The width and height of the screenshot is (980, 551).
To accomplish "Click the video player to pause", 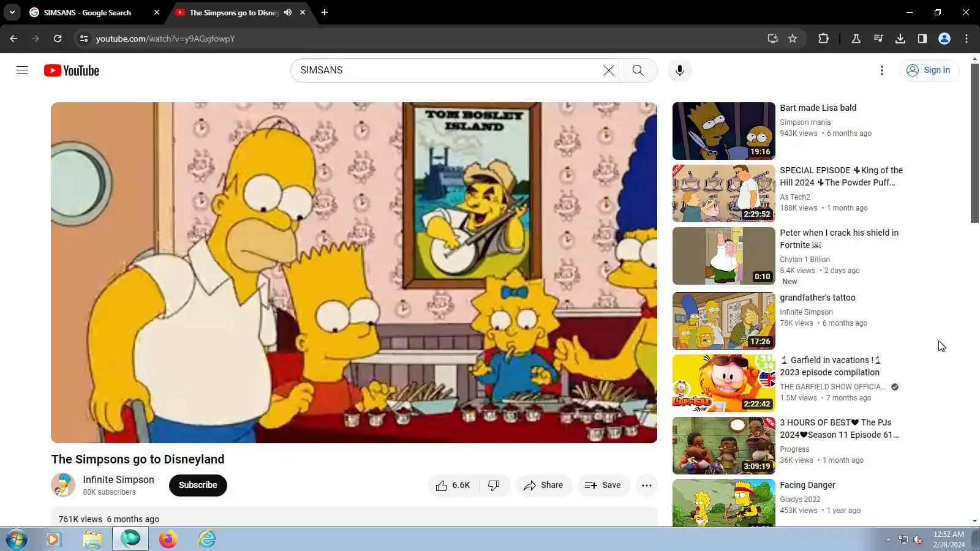I will [x=354, y=272].
